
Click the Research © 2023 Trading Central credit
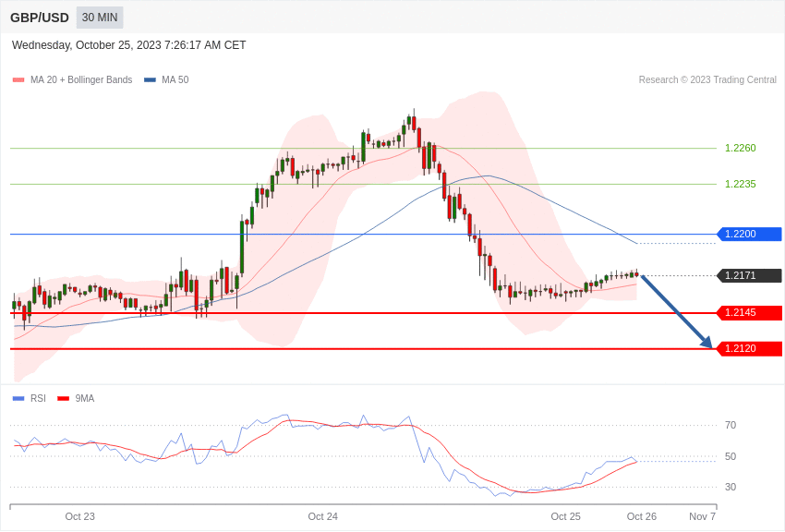(707, 79)
